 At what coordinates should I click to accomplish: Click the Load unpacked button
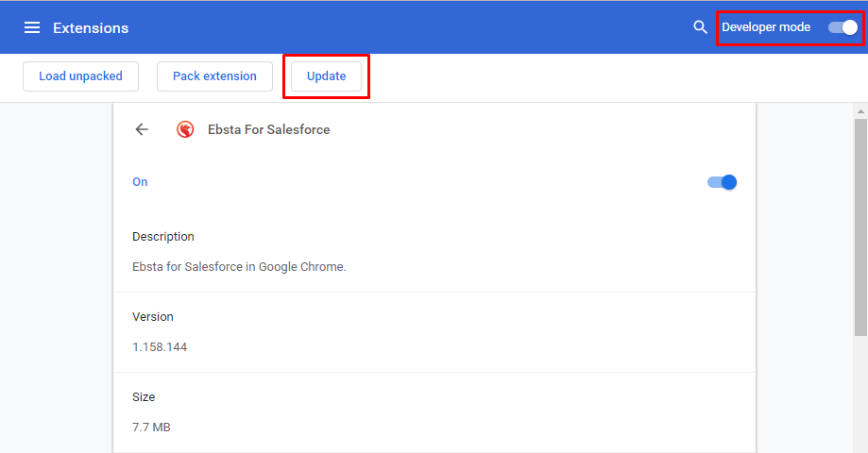[x=80, y=76]
